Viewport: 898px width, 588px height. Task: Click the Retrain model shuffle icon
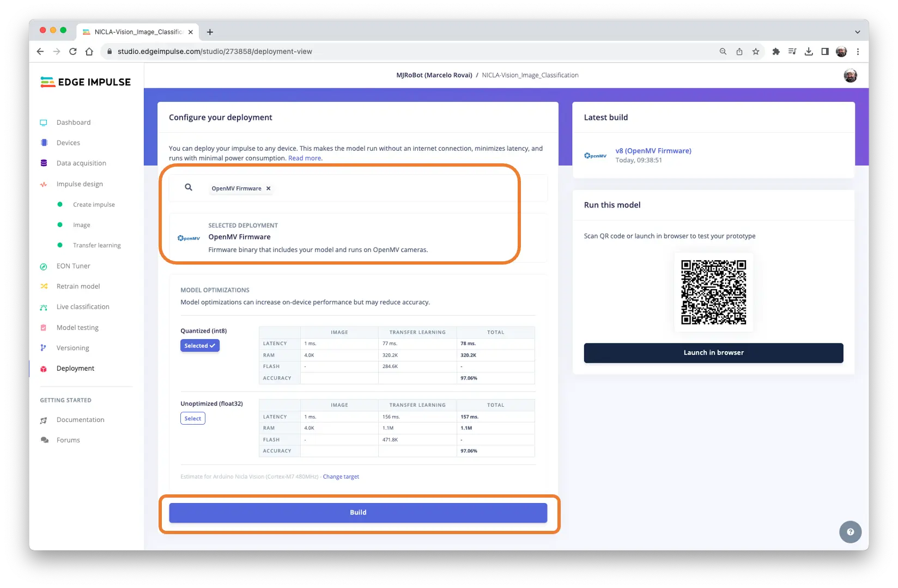tap(44, 286)
